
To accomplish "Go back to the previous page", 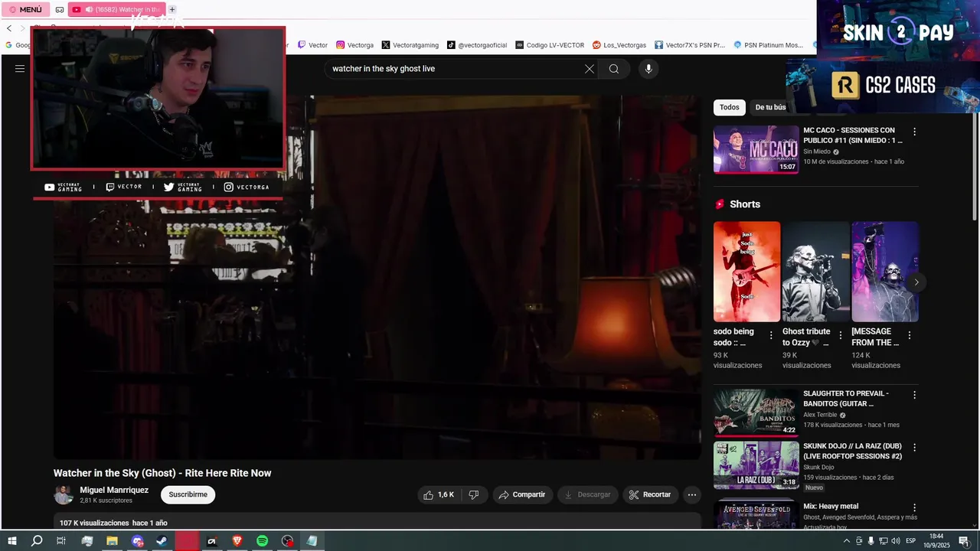I will pos(9,28).
